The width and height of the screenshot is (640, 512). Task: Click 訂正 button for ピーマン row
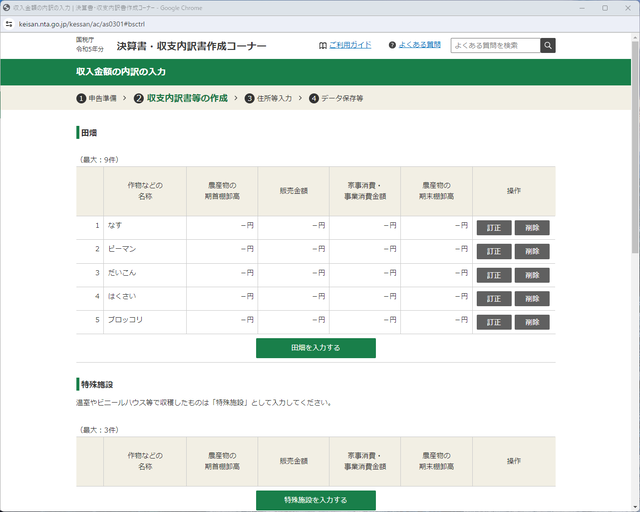click(x=494, y=252)
